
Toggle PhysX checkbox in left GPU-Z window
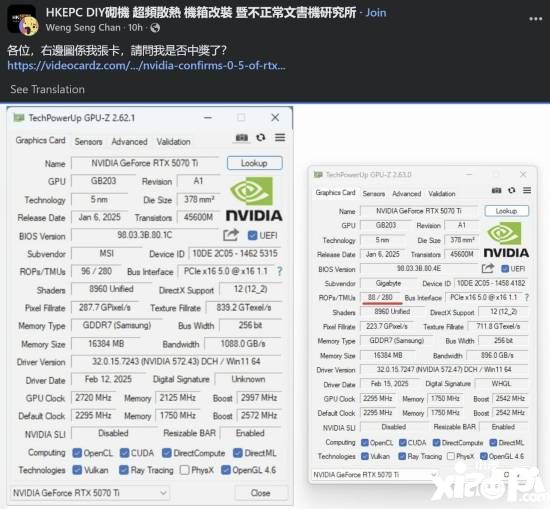click(184, 470)
